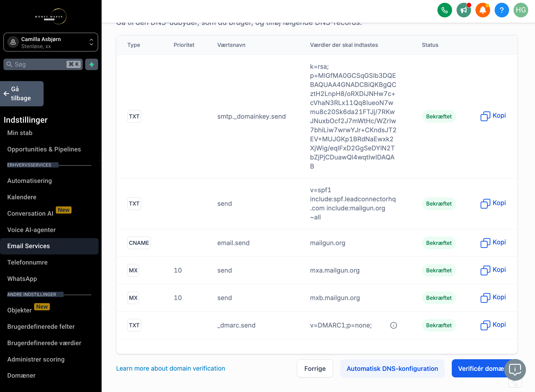Open Conversation AI settings
The height and width of the screenshot is (392, 535).
(30, 213)
